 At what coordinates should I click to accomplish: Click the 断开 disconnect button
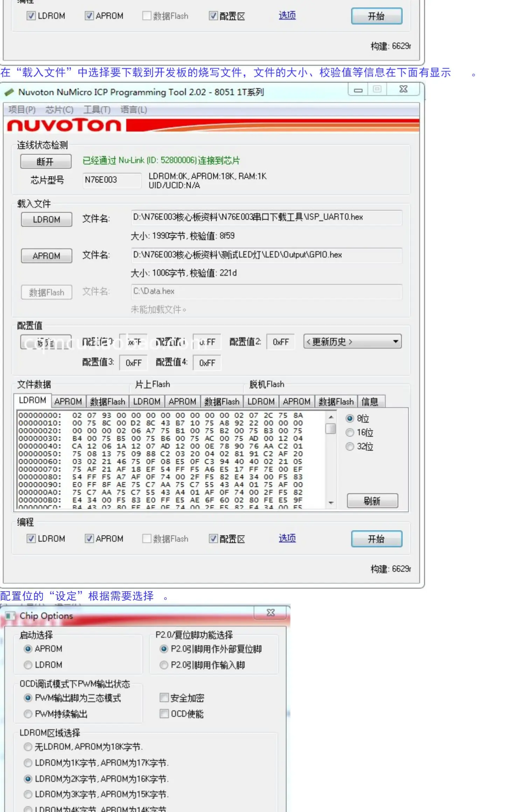click(x=46, y=162)
